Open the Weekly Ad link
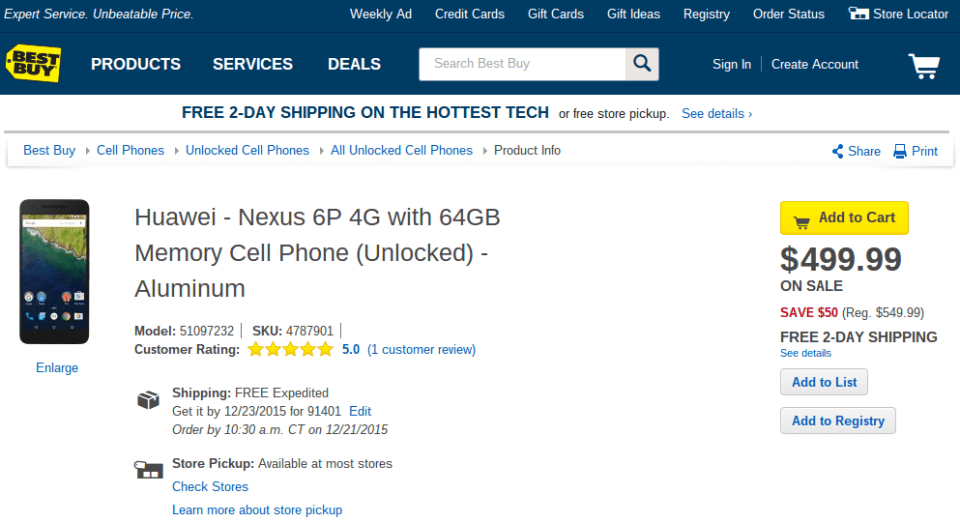Viewport: 960px width, 523px height. click(x=380, y=14)
